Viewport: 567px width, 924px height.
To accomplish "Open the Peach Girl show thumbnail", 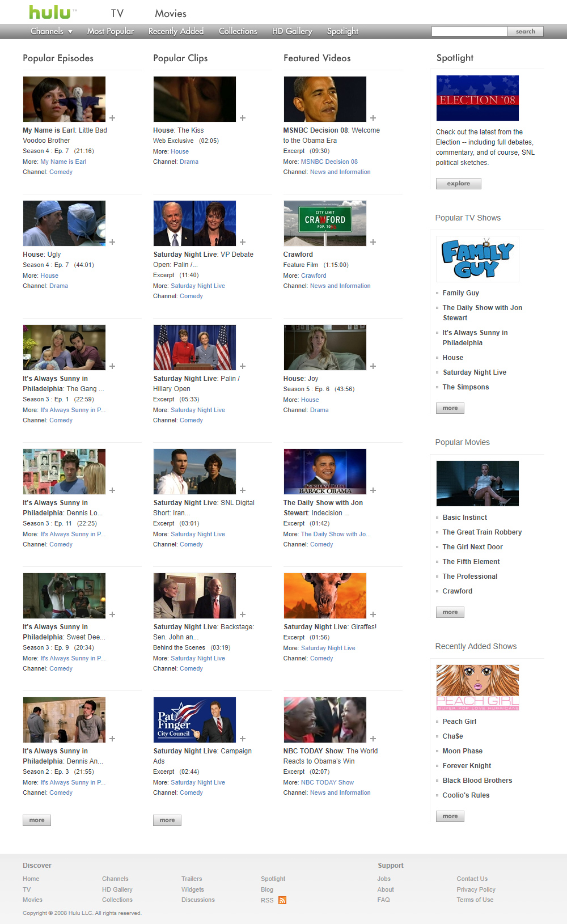I will (477, 688).
